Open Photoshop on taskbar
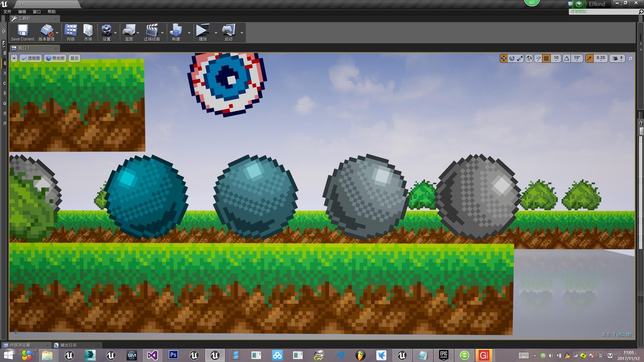Screen dimensions: 644x362 point(173,355)
